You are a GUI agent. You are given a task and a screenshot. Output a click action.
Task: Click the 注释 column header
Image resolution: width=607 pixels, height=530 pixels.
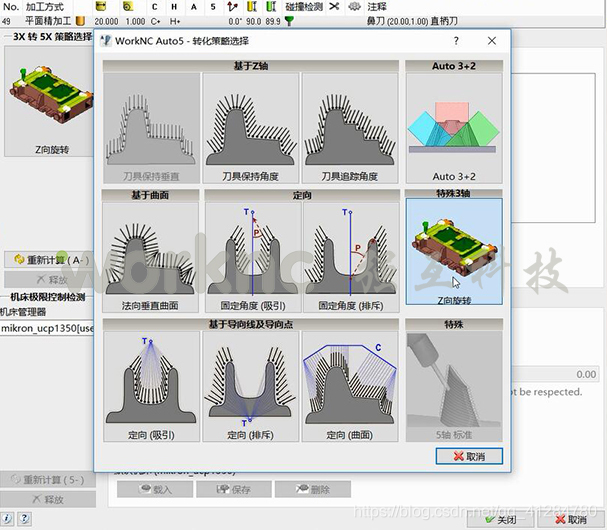point(377,7)
